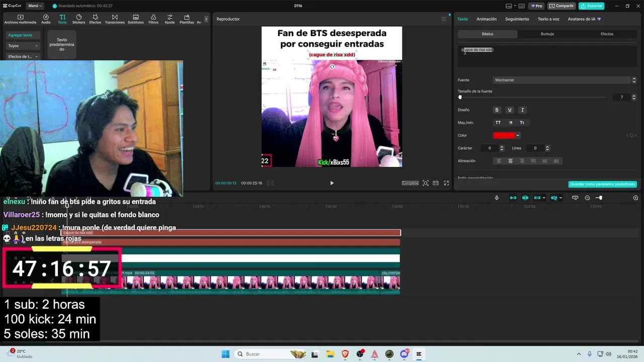Play the video in Reproductor
The width and height of the screenshot is (644, 362).
click(x=332, y=183)
